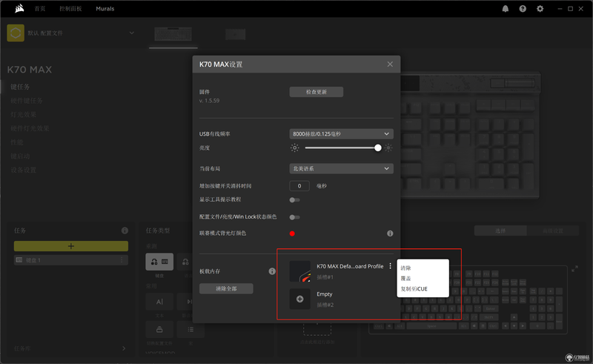The width and height of the screenshot is (593, 364).
Task: Click the 清除全部 button
Action: tap(226, 288)
